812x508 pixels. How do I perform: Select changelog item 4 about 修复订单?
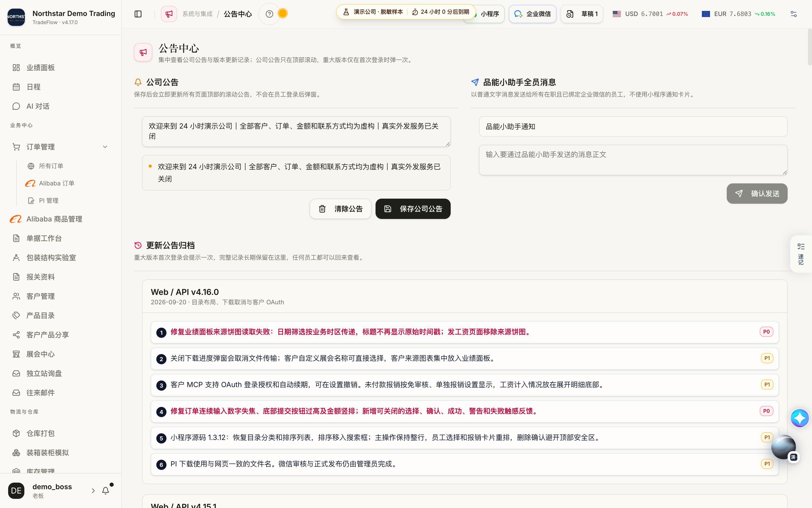pyautogui.click(x=465, y=411)
